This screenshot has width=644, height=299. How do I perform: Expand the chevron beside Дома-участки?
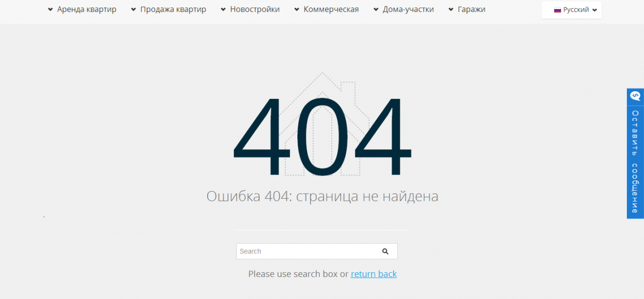pyautogui.click(x=376, y=10)
